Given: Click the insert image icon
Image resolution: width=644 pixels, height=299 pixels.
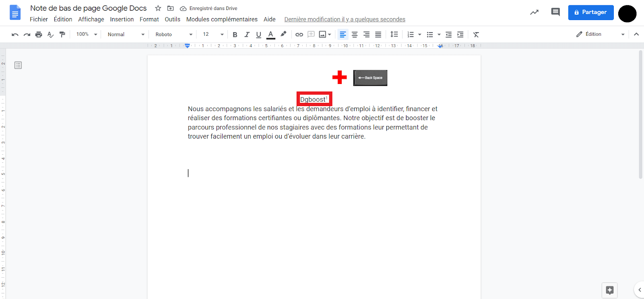Looking at the screenshot, I should pyautogui.click(x=322, y=35).
